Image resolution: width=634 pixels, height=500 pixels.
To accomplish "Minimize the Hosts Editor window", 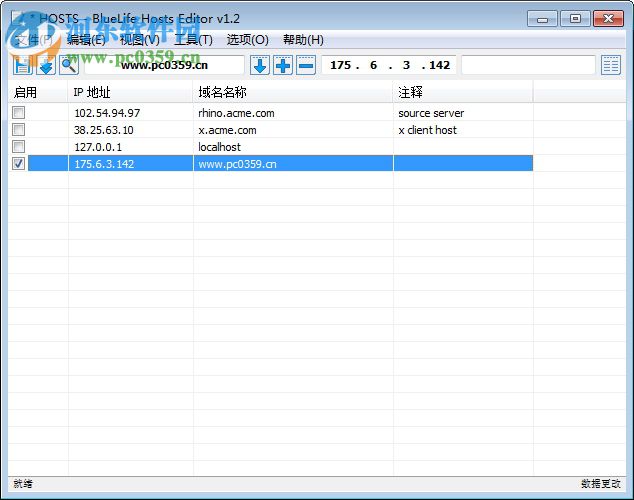I will tap(542, 19).
